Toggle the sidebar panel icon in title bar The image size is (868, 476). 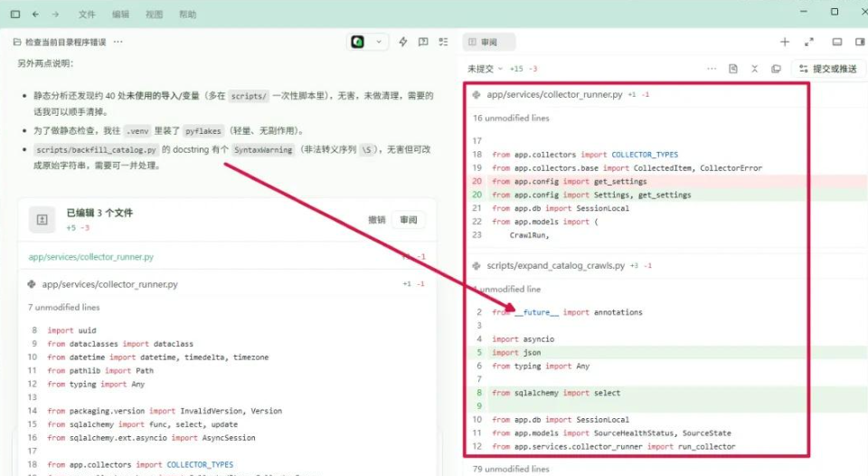(15, 14)
